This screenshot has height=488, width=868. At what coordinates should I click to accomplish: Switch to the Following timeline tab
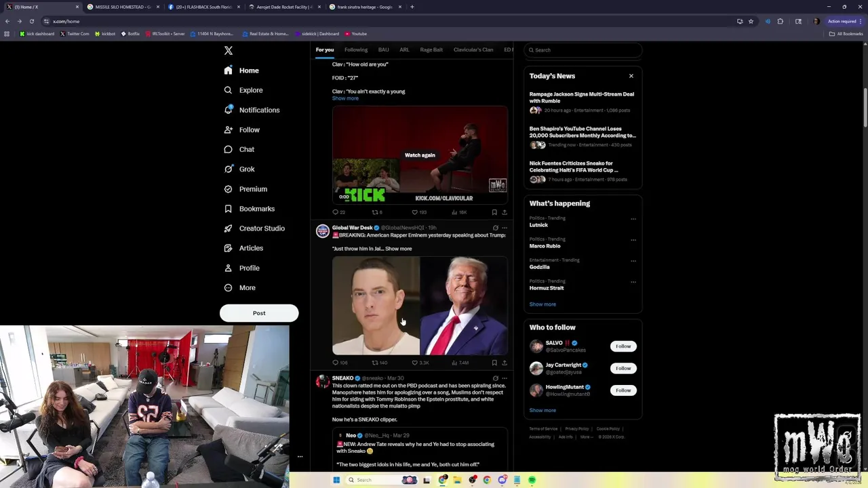356,49
